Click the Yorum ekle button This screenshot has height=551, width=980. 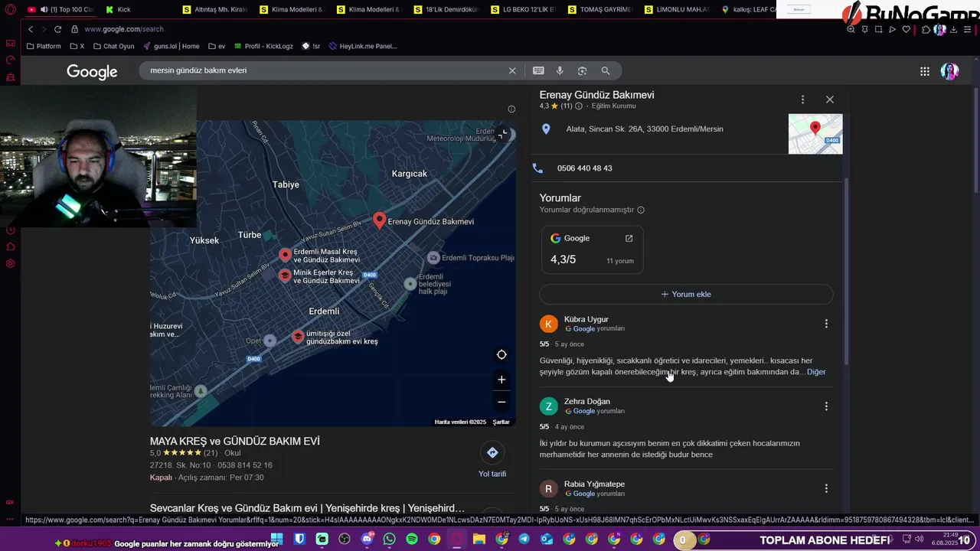686,294
